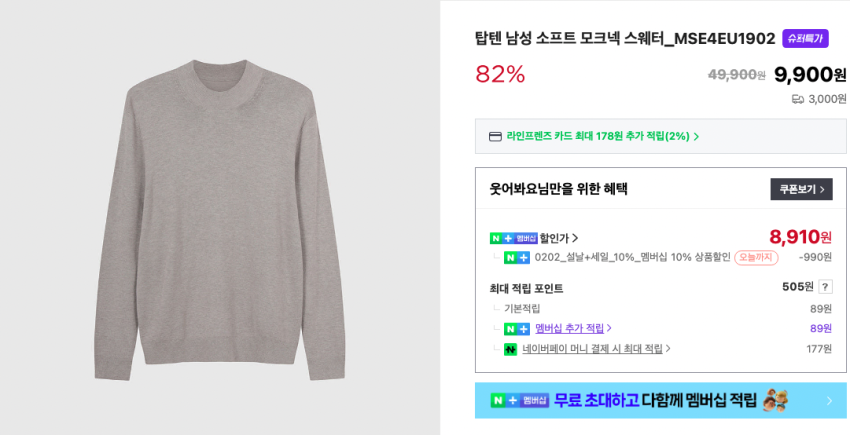Click the 쿠폰보기 coupon button
The image size is (850, 435).
point(801,189)
